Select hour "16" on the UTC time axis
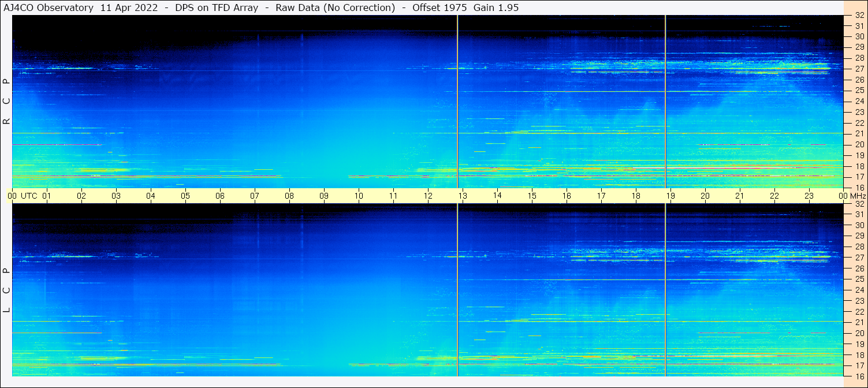 click(567, 196)
